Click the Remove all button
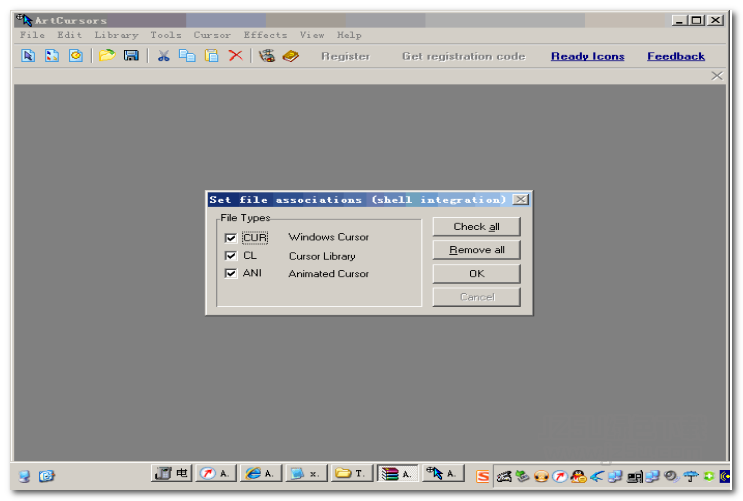The height and width of the screenshot is (501, 743). tap(476, 250)
